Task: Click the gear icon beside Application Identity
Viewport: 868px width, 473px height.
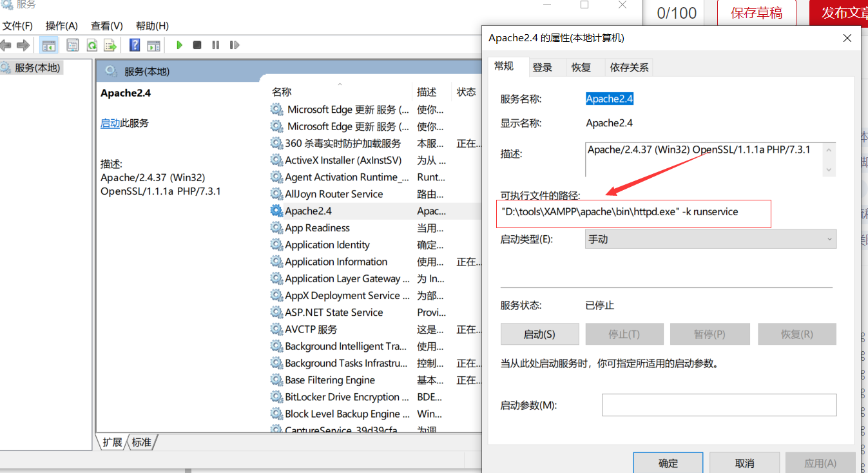Action: [276, 245]
